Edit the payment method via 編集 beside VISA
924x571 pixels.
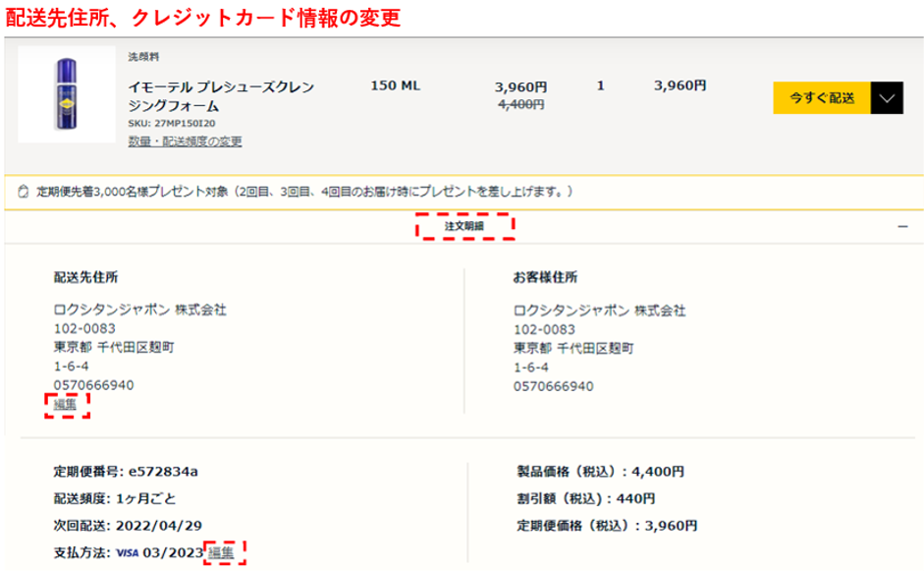221,552
